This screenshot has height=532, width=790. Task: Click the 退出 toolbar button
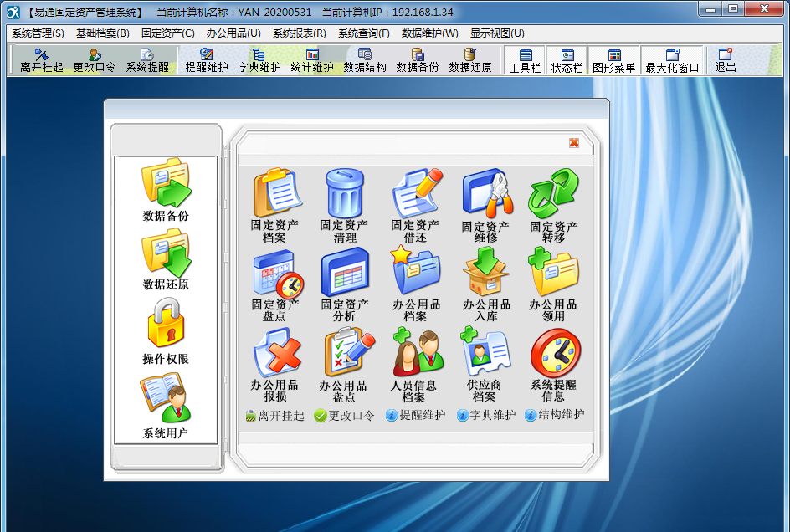point(726,60)
